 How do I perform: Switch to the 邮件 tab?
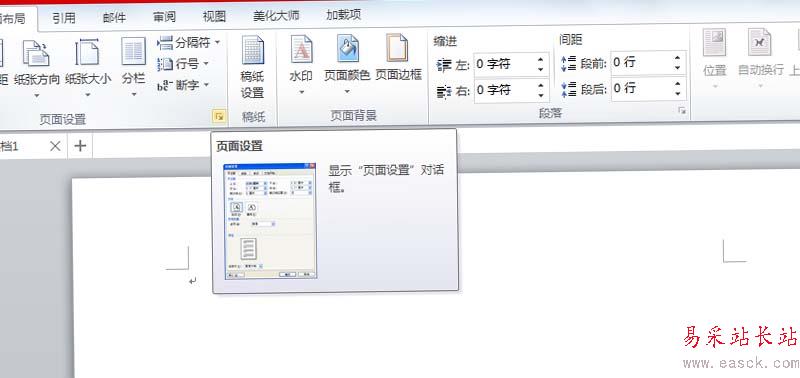(x=114, y=18)
